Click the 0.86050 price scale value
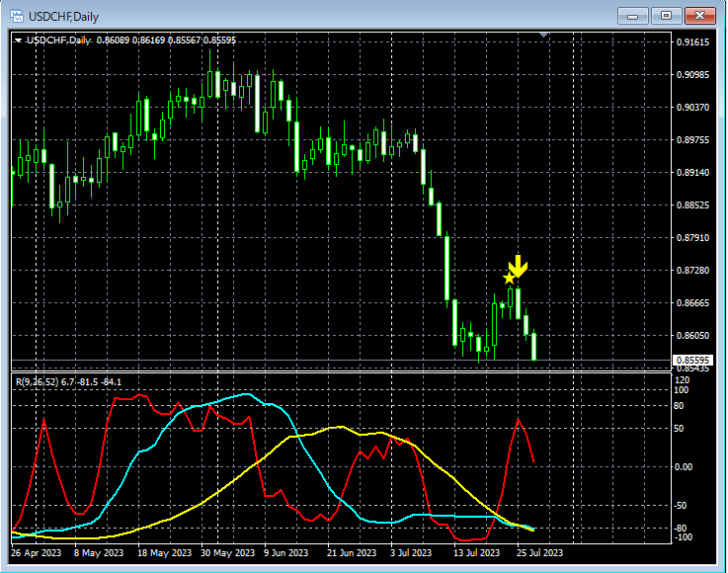This screenshot has height=573, width=728. 692,335
